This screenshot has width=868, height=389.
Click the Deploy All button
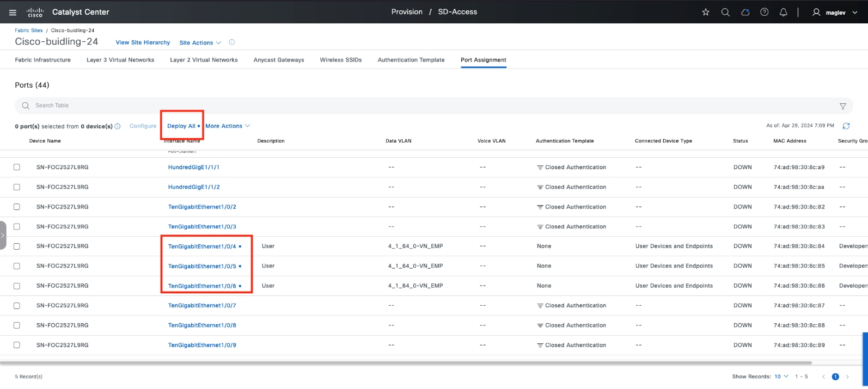181,126
